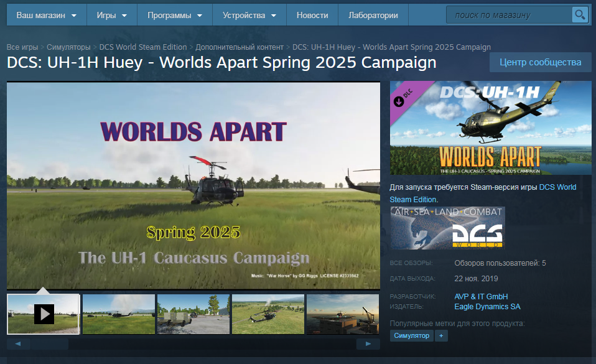Add a tag with the plus button
The height and width of the screenshot is (364, 596).
pos(441,335)
